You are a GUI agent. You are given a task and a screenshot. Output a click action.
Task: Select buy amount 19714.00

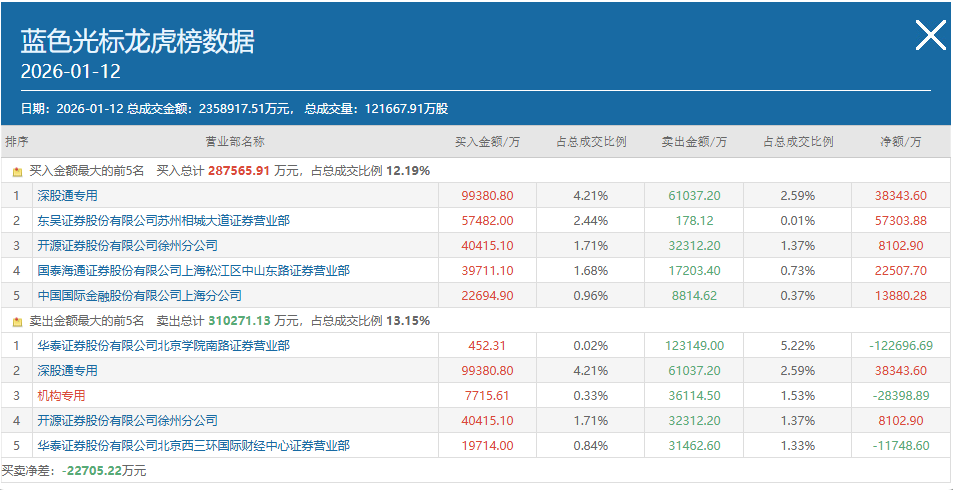click(x=487, y=445)
